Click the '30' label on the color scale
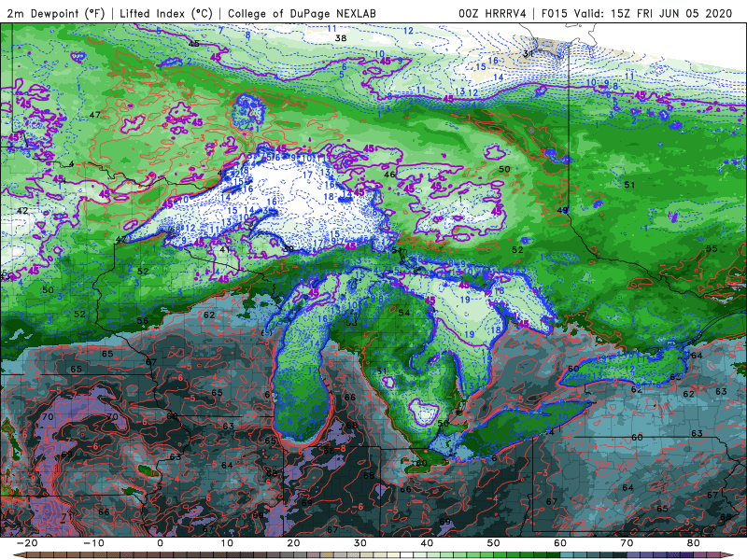 click(360, 543)
